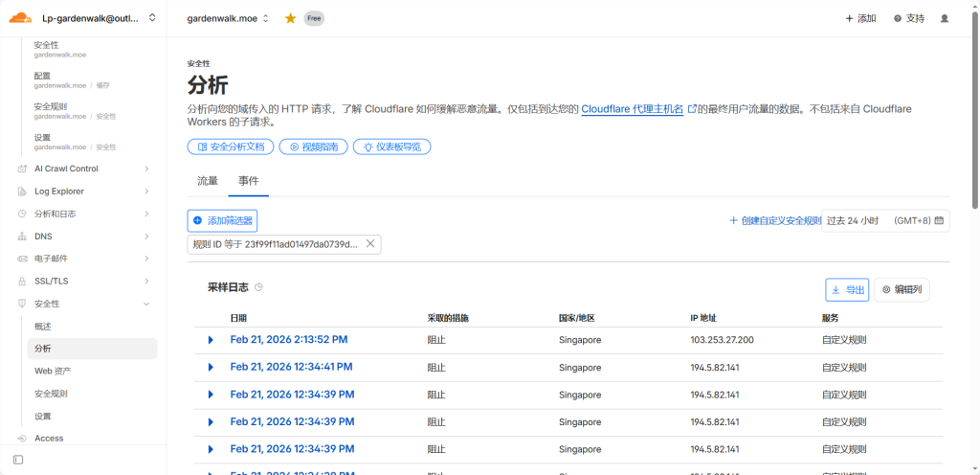Open 视频指南 video guide

pos(313,147)
